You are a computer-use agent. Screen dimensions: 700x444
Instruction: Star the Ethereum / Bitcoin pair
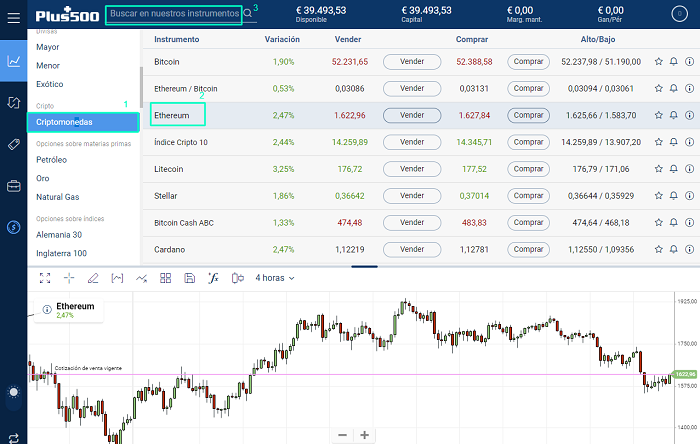coord(658,88)
